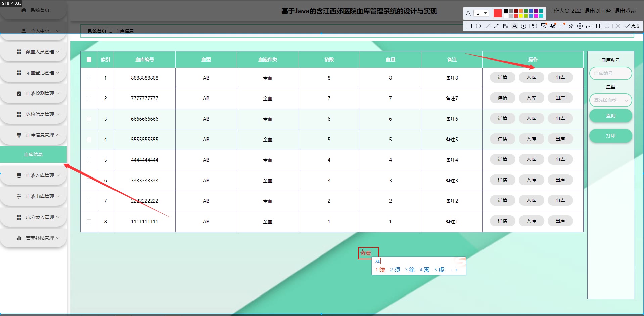The image size is (644, 316).
Task: Click the text recognition OCR icon
Action: tap(562, 26)
